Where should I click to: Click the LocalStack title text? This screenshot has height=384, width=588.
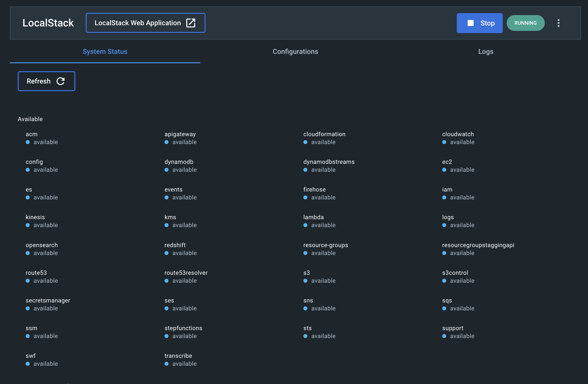pos(48,23)
